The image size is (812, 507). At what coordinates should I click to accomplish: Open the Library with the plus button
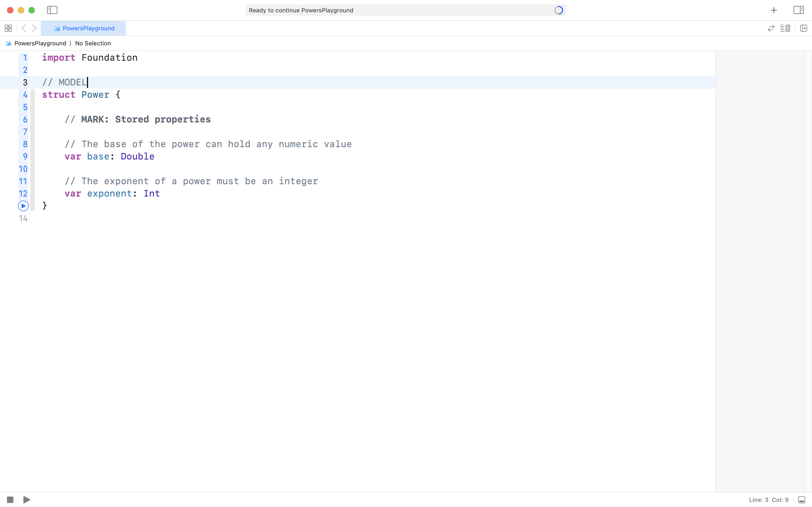(773, 10)
